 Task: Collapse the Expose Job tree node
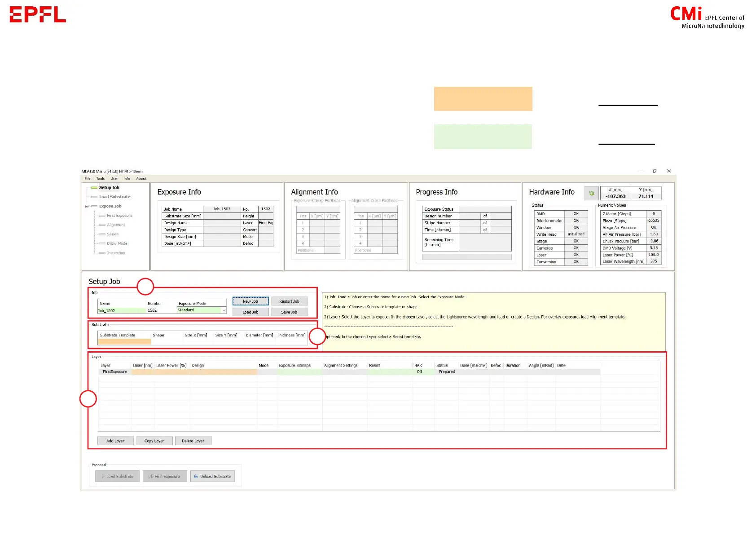click(x=87, y=206)
